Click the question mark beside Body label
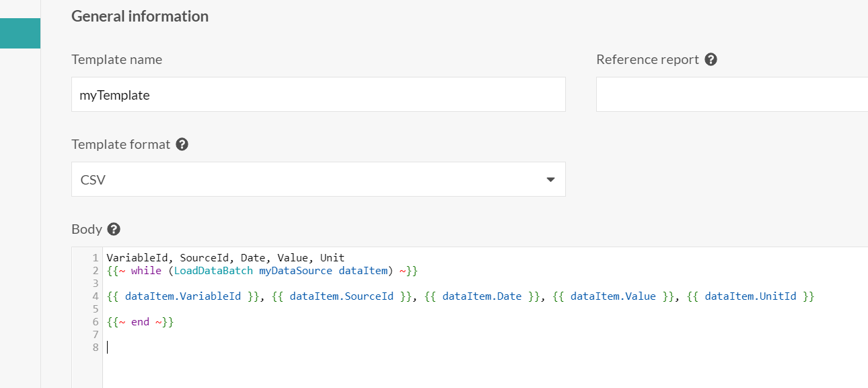868x388 pixels. 114,229
